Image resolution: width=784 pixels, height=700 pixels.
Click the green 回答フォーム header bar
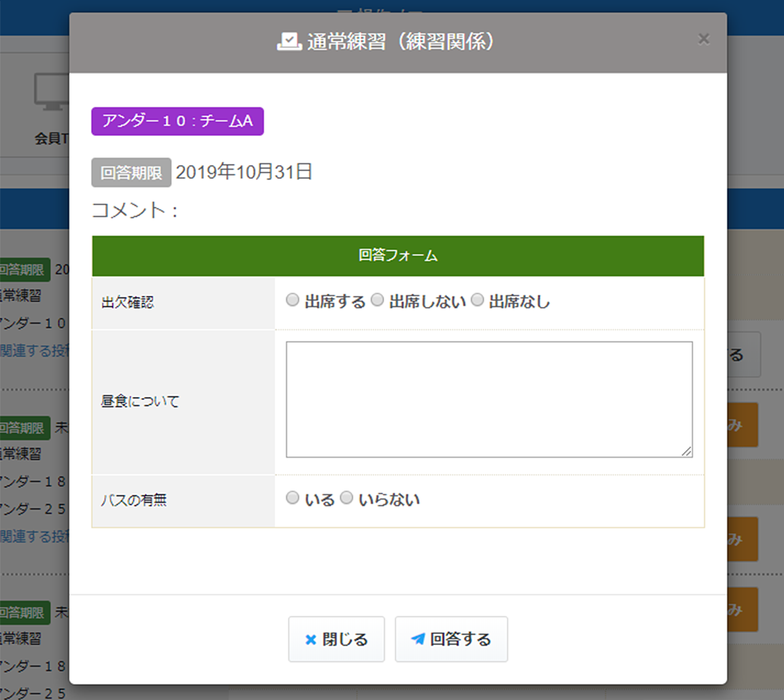click(397, 256)
